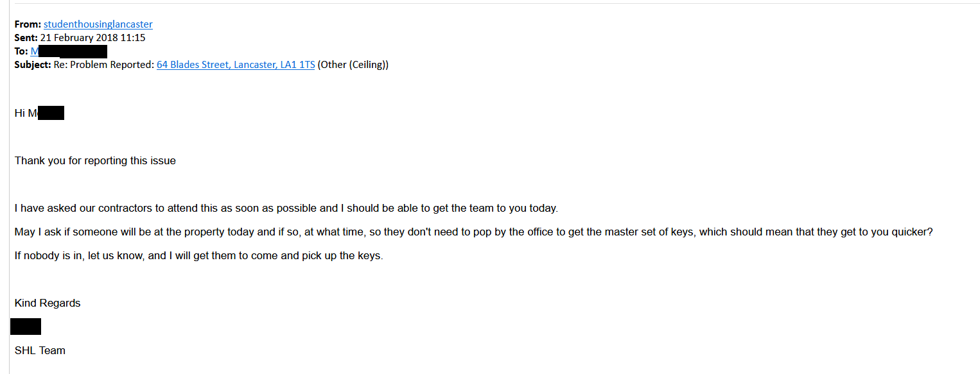Click "Re: Problem Reported:" in the subject
The image size is (980, 374).
point(104,65)
